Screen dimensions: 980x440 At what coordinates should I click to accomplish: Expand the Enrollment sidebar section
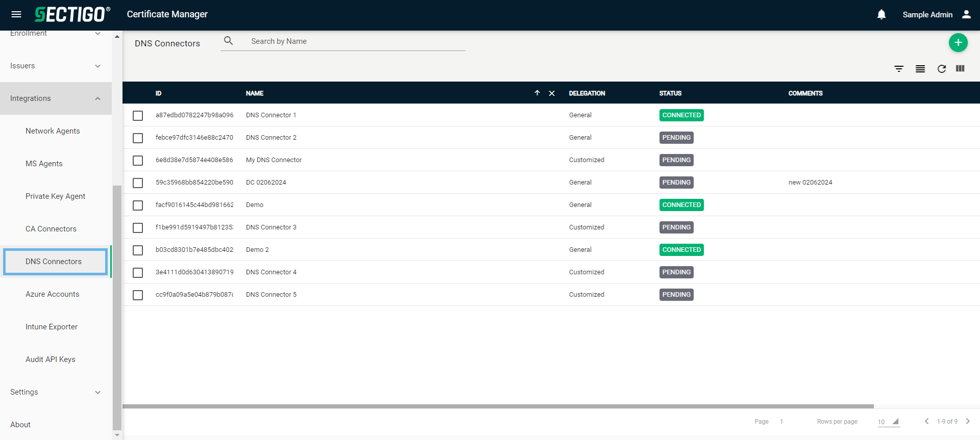click(x=56, y=34)
